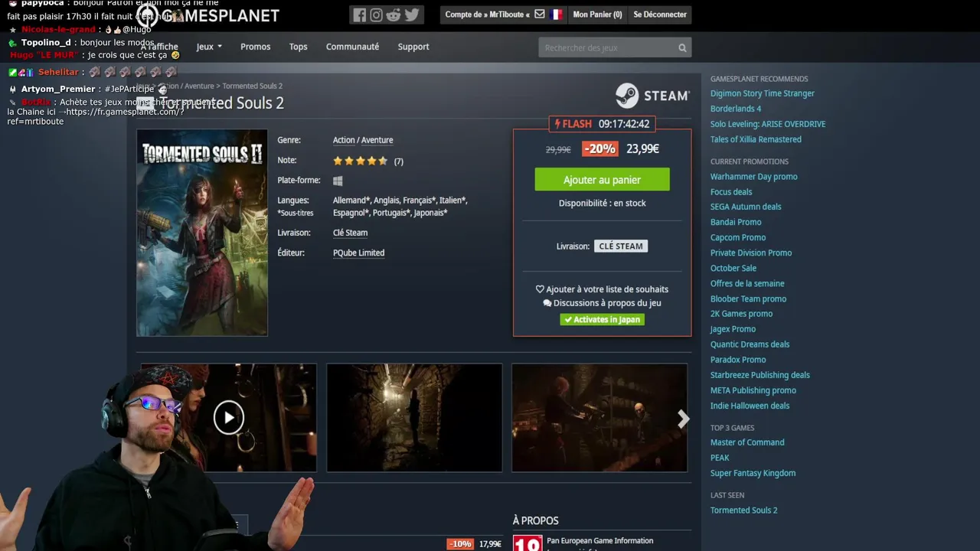Open Bandai Promo

736,222
